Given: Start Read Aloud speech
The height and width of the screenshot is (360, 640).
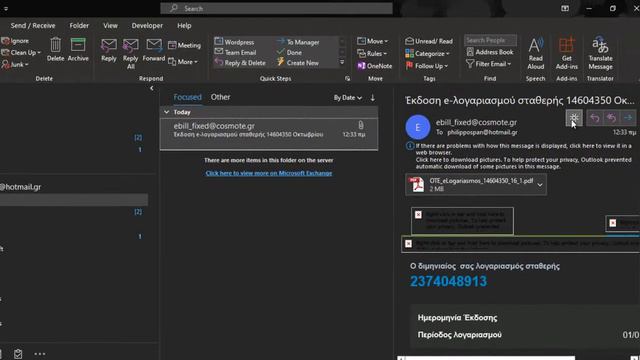Looking at the screenshot, I should pos(536,53).
